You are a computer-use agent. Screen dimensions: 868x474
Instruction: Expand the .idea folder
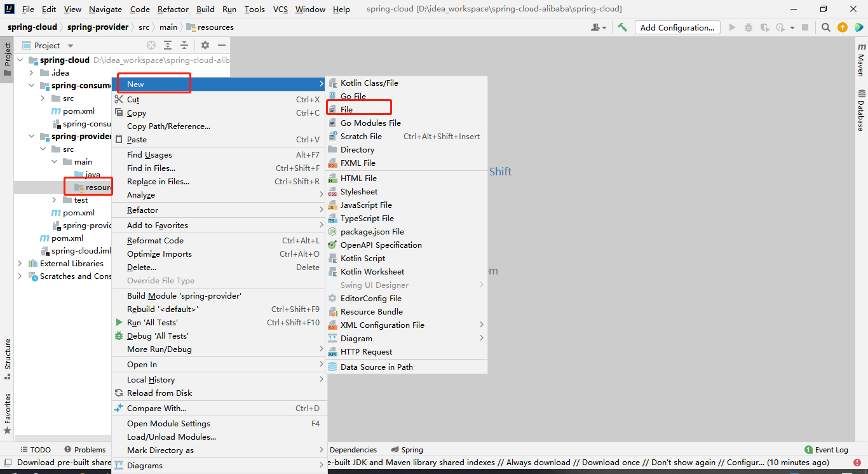click(31, 72)
